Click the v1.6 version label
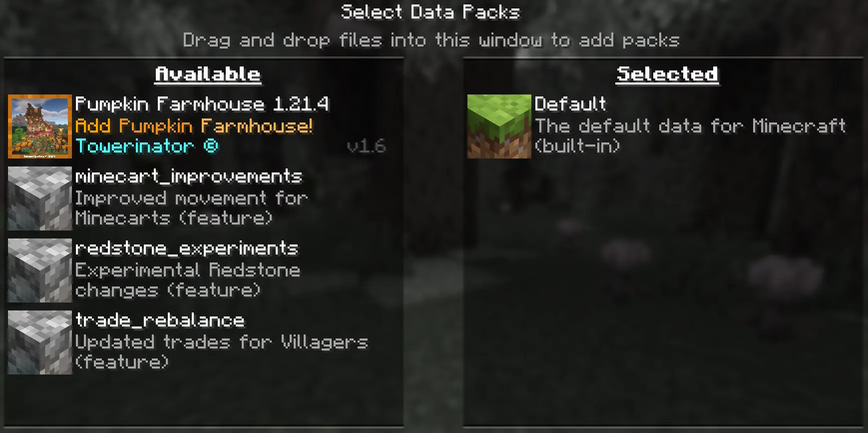Image resolution: width=868 pixels, height=433 pixels. point(366,146)
